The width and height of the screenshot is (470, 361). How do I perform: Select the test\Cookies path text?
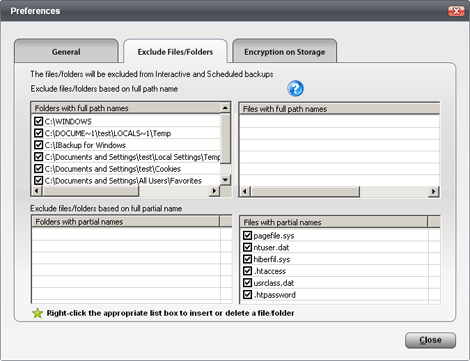point(112,169)
